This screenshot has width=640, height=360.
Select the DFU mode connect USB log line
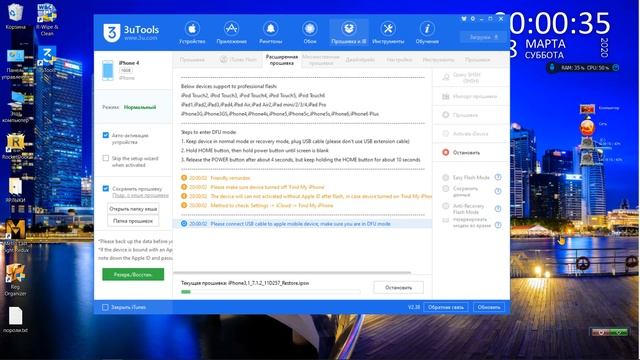coord(302,224)
